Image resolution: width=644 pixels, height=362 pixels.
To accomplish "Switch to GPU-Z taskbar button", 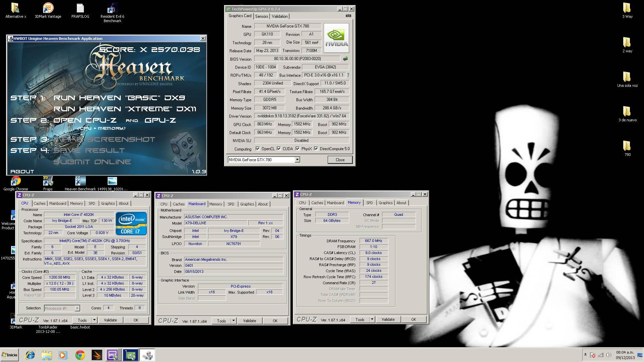I will coord(130,355).
